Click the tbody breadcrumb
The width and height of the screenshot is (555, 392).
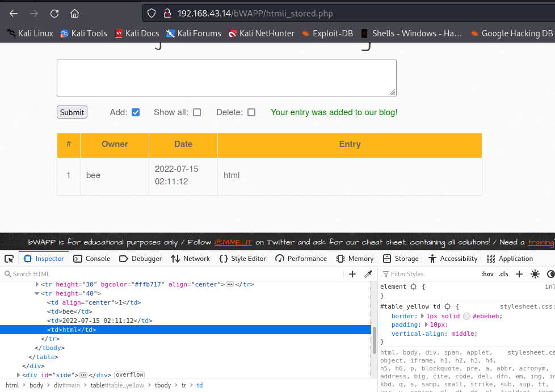coord(163,385)
